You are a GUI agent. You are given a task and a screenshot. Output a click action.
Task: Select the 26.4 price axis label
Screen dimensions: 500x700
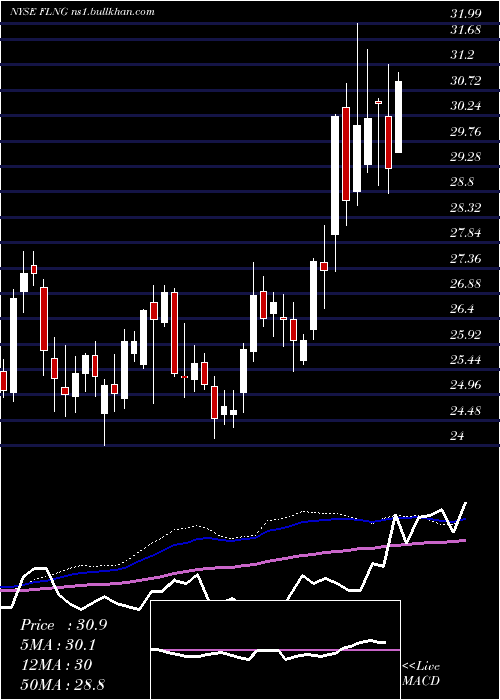click(x=462, y=309)
